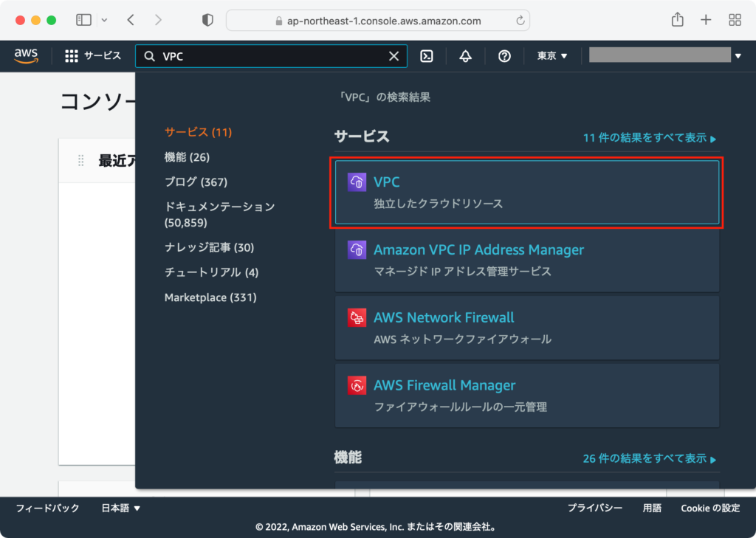The height and width of the screenshot is (538, 756).
Task: Show all 11 件 service results
Action: [x=650, y=138]
